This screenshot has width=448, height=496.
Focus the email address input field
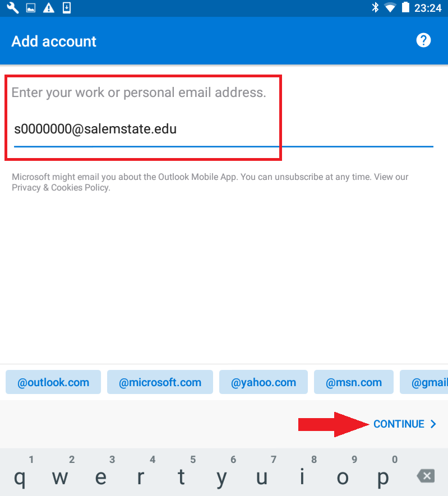pos(223,129)
